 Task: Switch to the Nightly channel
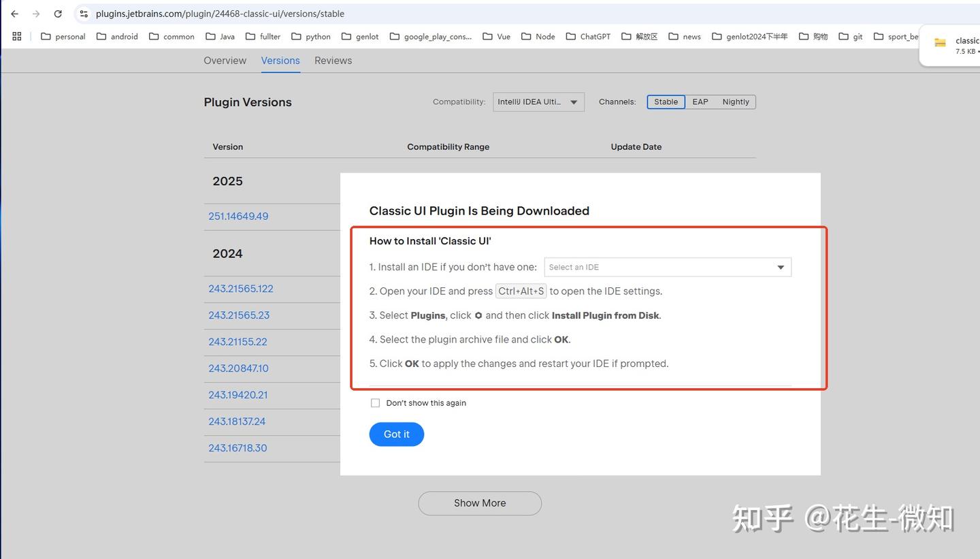(735, 101)
